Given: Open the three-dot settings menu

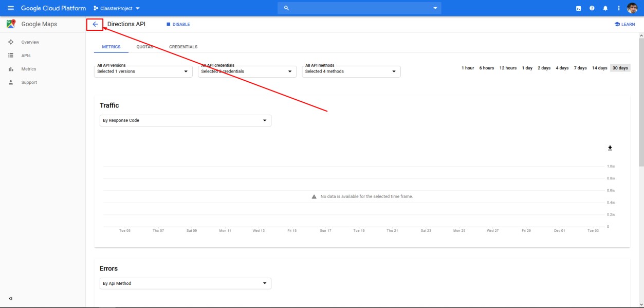Looking at the screenshot, I should [x=618, y=8].
